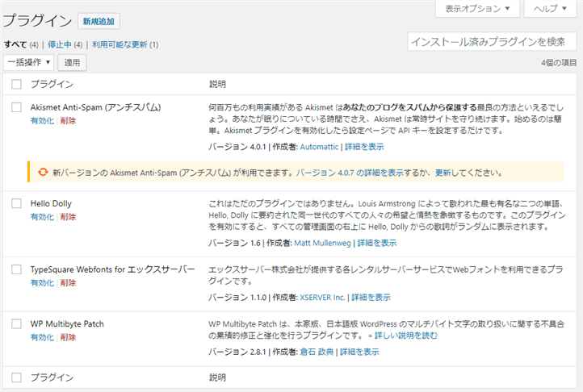Open the XSERVER Inc. author link
The height and width of the screenshot is (392, 583).
coord(322,298)
